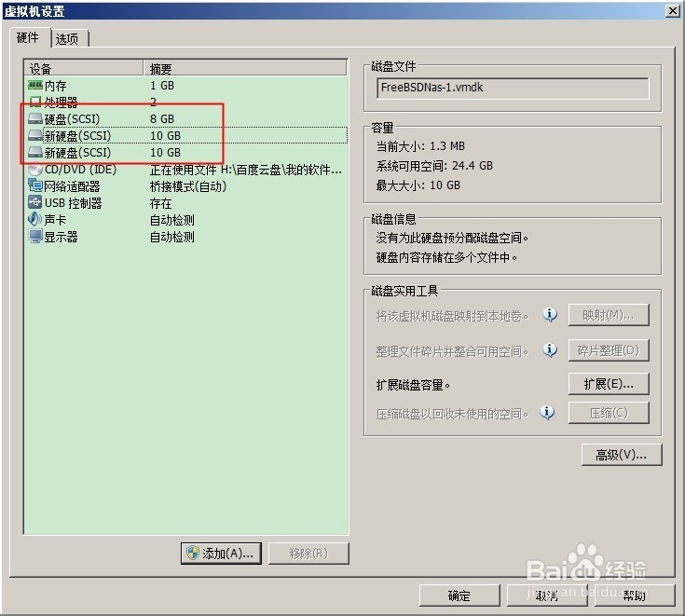Select the 硬盘(SCSI) row label
This screenshot has height=616, width=685.
click(72, 119)
